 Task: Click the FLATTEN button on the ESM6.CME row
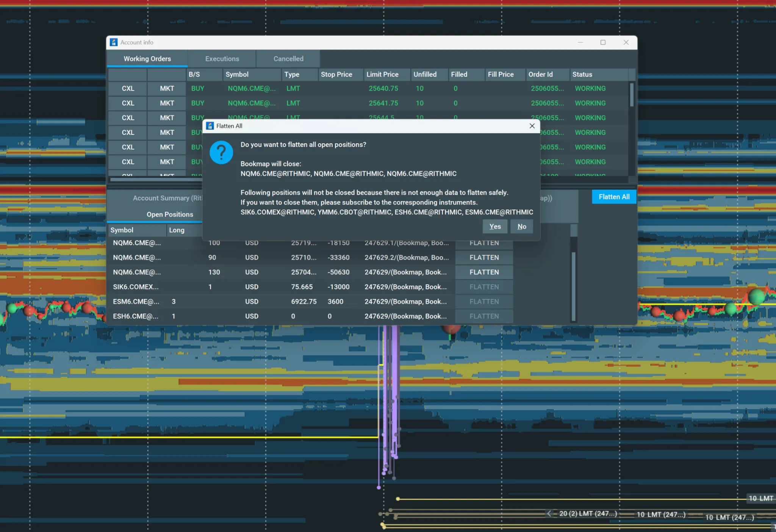484,302
